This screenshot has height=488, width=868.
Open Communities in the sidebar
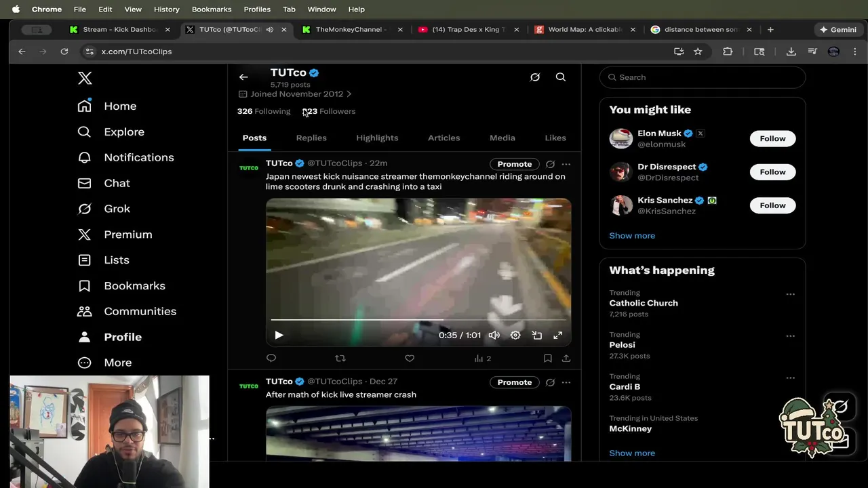[x=127, y=311]
